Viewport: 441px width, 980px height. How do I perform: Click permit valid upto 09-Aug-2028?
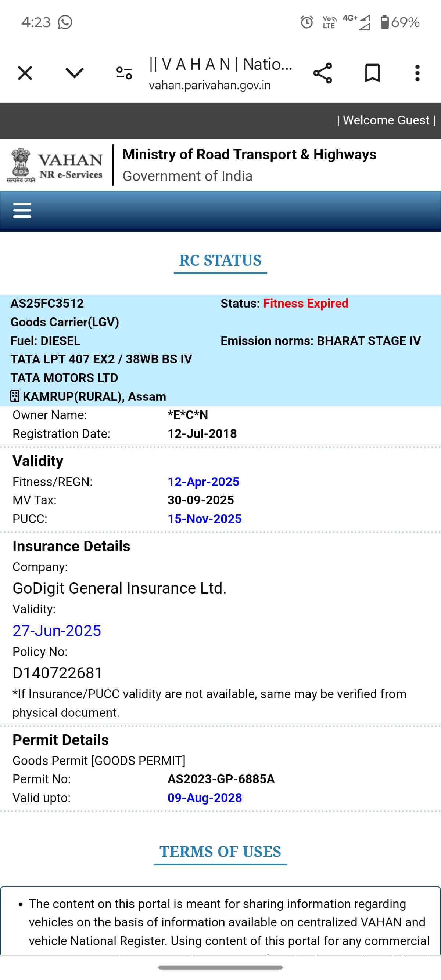pos(204,797)
